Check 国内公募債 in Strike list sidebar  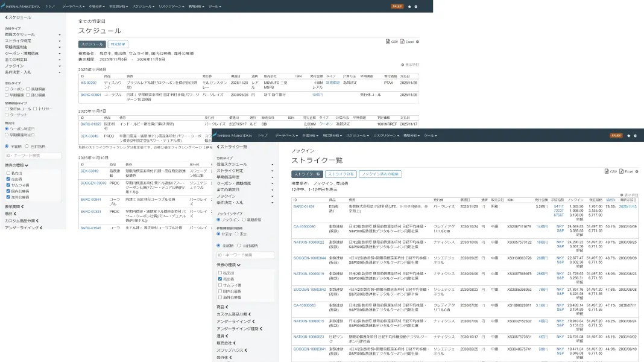point(220,291)
